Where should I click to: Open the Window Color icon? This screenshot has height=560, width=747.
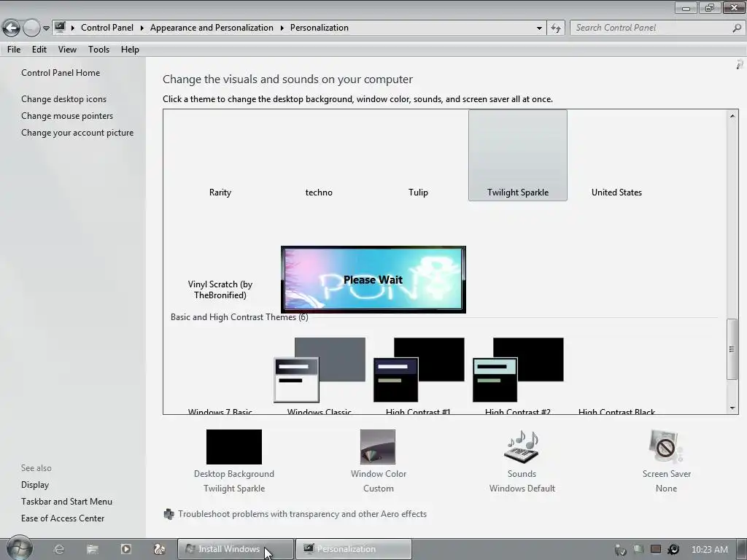(x=378, y=447)
